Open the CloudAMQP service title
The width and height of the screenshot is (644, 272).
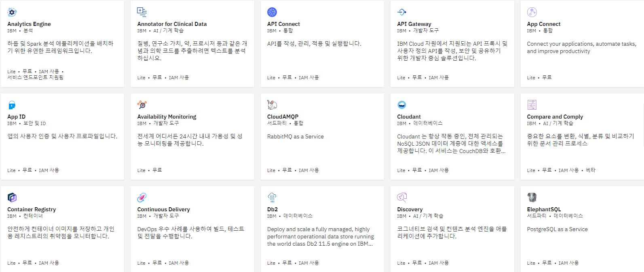[283, 117]
